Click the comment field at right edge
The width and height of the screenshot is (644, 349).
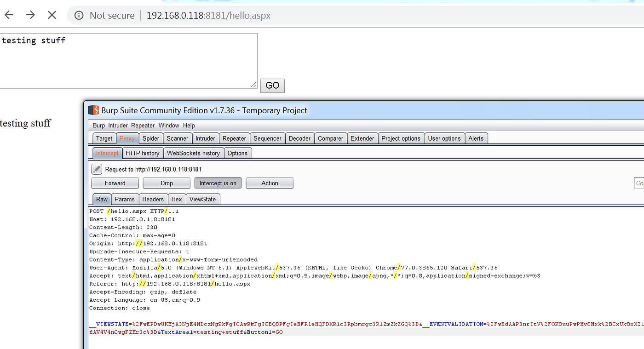click(639, 183)
